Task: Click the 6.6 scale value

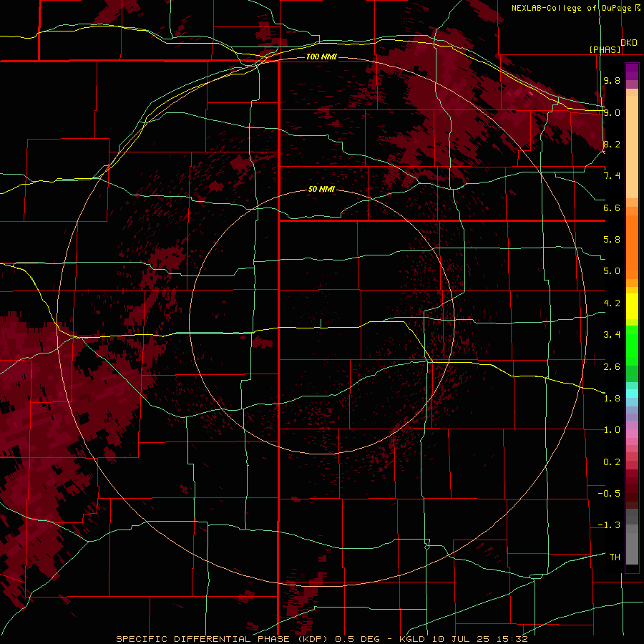Action: point(612,208)
